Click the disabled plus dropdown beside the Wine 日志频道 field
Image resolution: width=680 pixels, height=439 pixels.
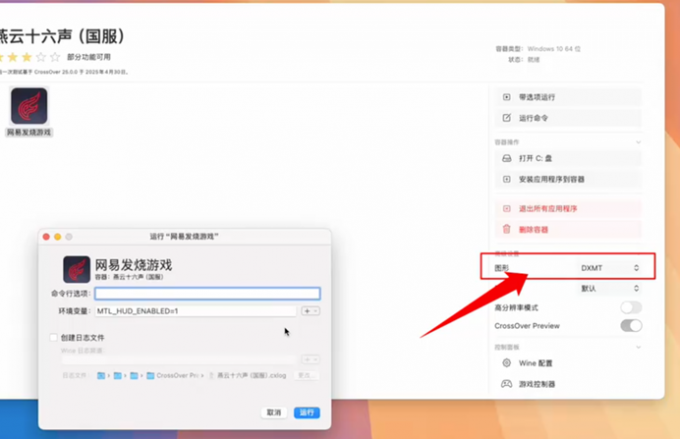point(310,360)
